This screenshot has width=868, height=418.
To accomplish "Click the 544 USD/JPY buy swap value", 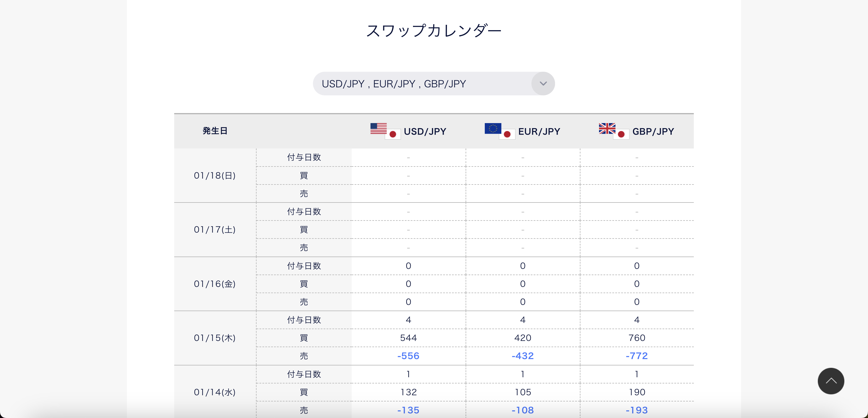I will (x=408, y=338).
